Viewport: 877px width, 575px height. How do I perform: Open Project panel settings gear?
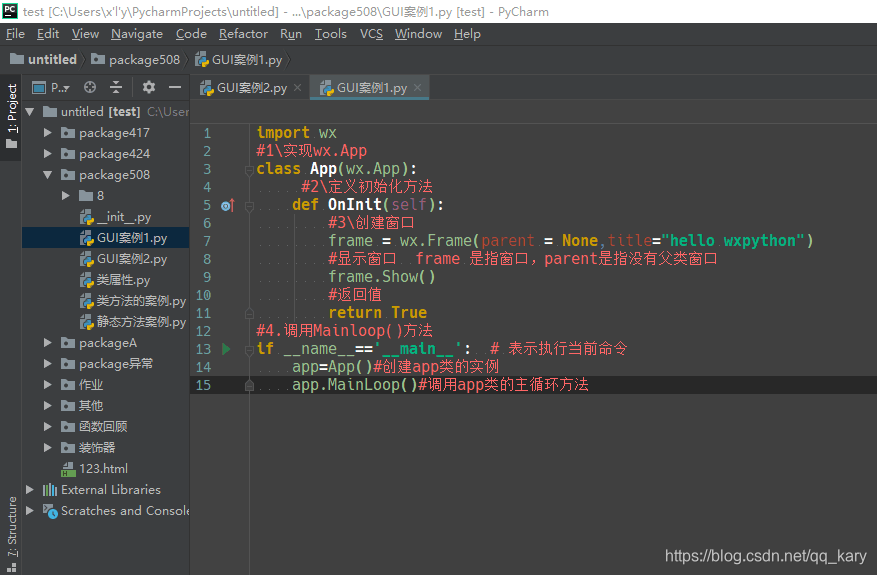coord(149,87)
